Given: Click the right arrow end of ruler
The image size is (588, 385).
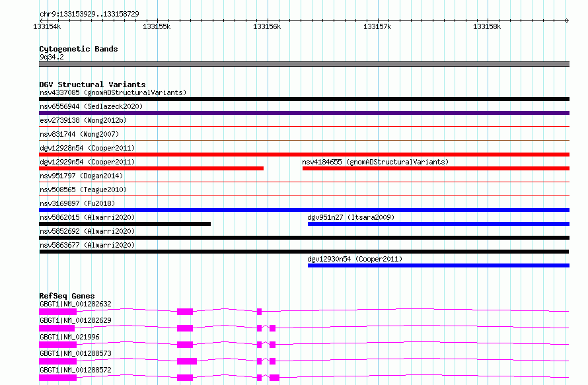Looking at the screenshot, I should [567, 20].
